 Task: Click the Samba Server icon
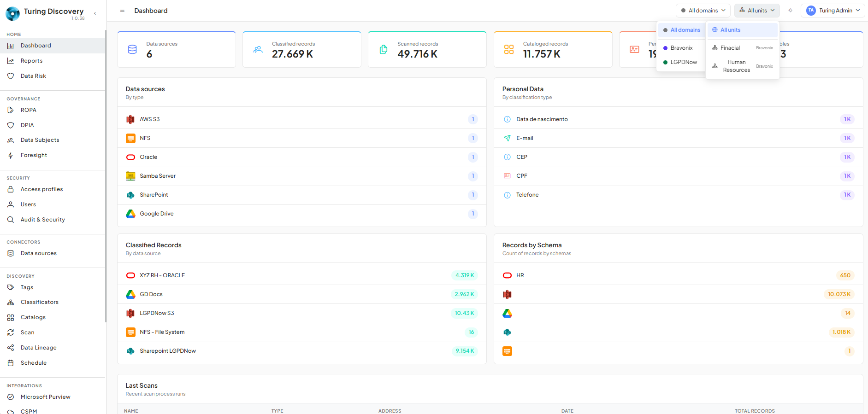click(x=131, y=176)
